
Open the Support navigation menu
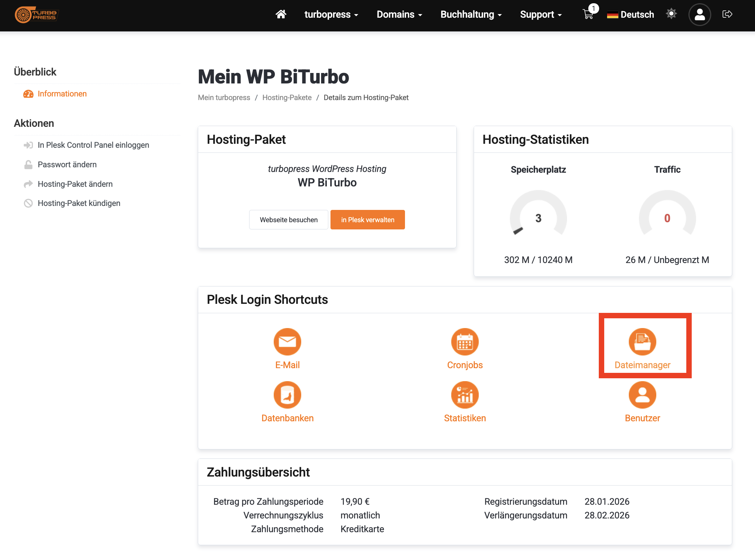541,14
